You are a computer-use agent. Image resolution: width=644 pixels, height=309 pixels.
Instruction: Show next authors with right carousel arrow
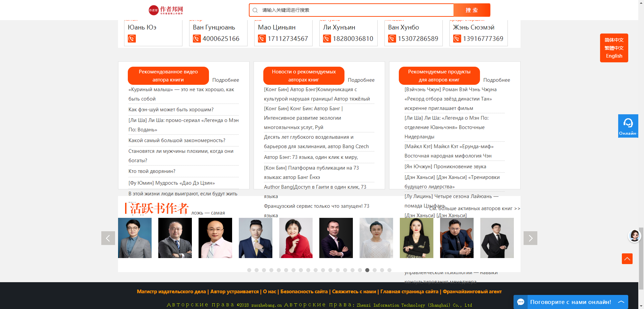(530, 238)
